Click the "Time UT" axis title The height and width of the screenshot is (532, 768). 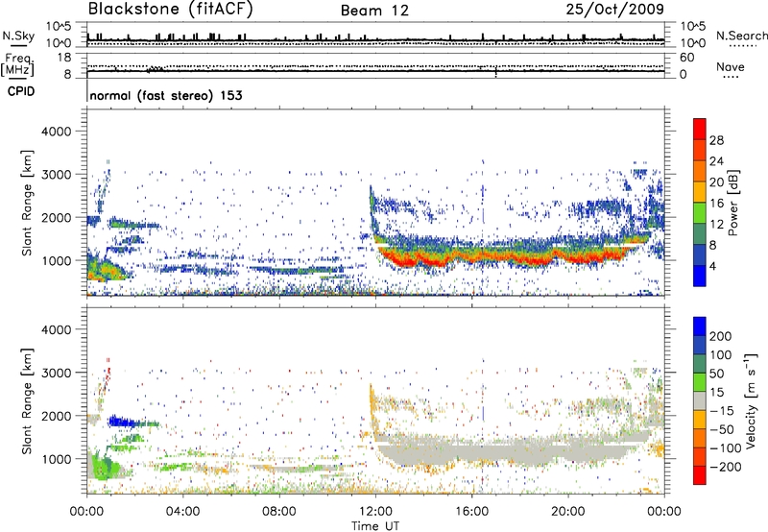(375, 526)
